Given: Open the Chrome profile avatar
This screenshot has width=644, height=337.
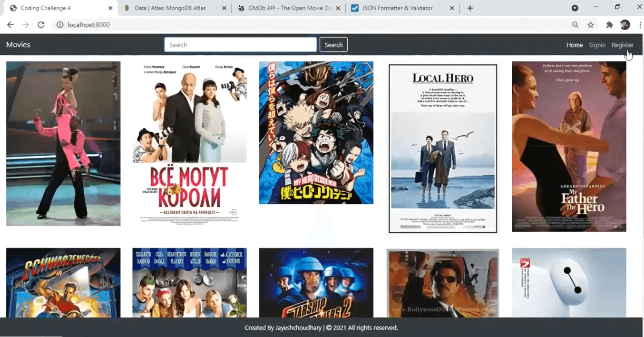Looking at the screenshot, I should pos(625,25).
